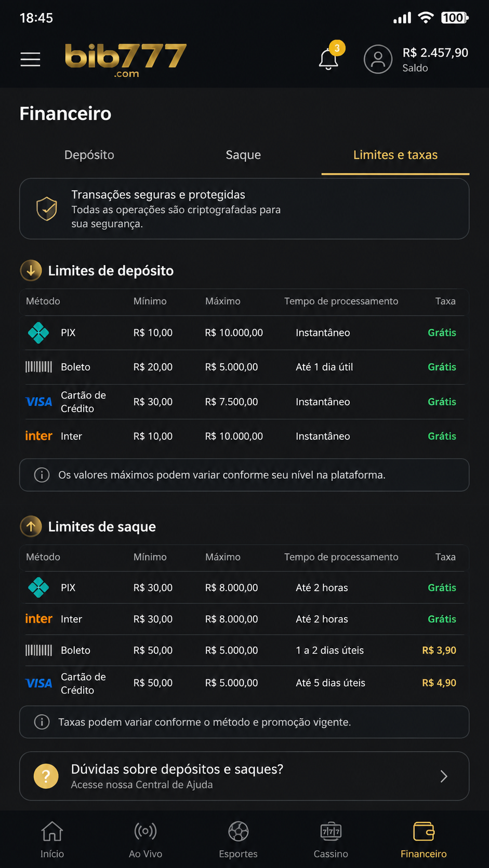This screenshot has height=868, width=489.
Task: Go to Início home icon
Action: click(52, 839)
